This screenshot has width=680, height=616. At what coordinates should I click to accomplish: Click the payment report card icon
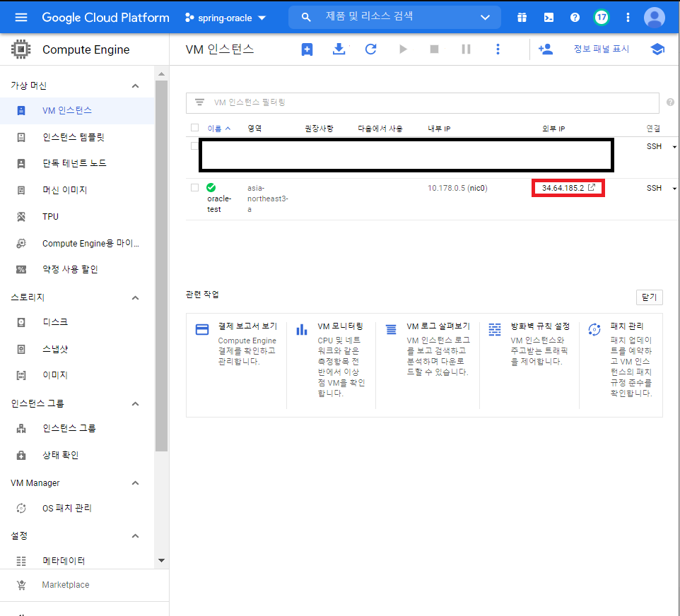click(202, 329)
